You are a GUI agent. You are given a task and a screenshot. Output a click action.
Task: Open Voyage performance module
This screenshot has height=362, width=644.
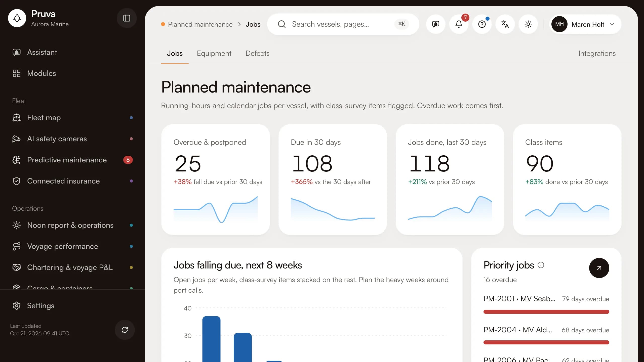click(x=72, y=246)
